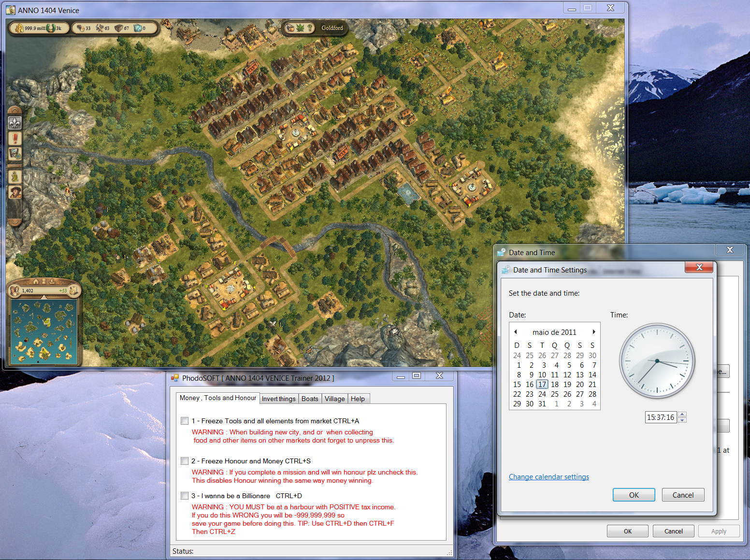Click the tools resource icon
Image resolution: width=750 pixels, height=560 pixels.
coord(100,28)
